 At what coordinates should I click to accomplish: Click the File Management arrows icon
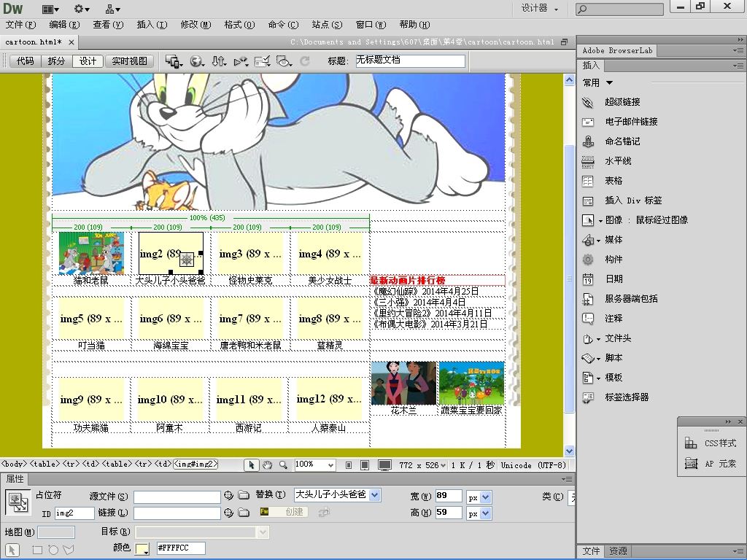click(x=219, y=61)
